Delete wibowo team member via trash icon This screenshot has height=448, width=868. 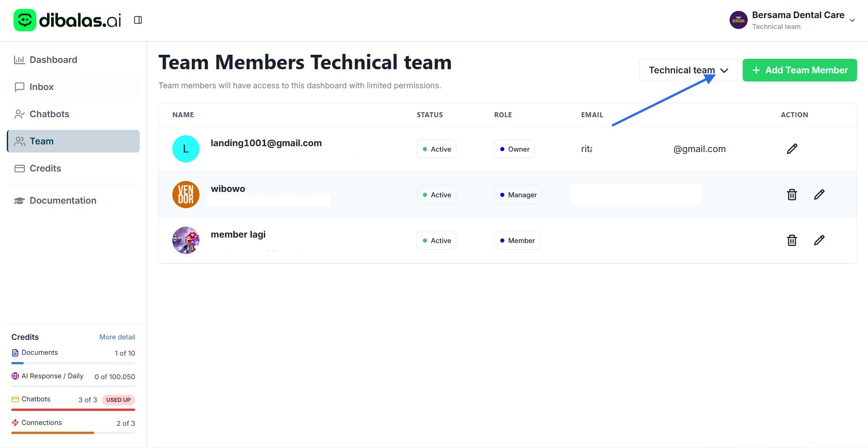pyautogui.click(x=792, y=195)
